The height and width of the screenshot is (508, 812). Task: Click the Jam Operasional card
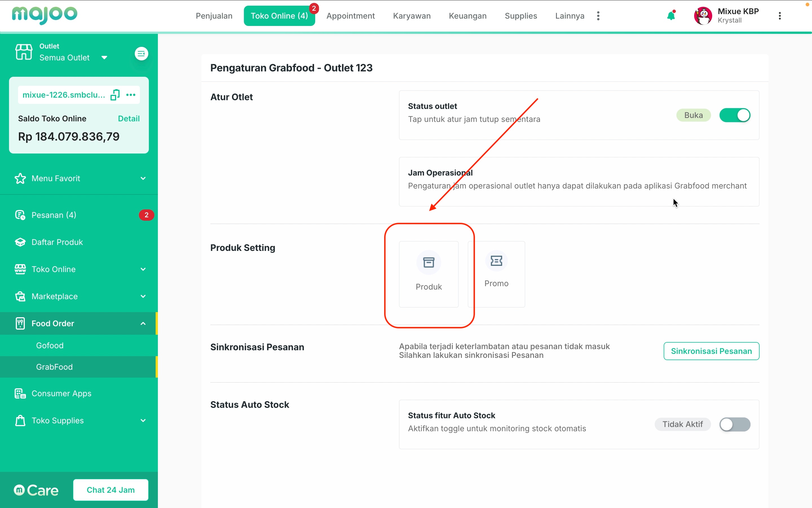tap(579, 182)
